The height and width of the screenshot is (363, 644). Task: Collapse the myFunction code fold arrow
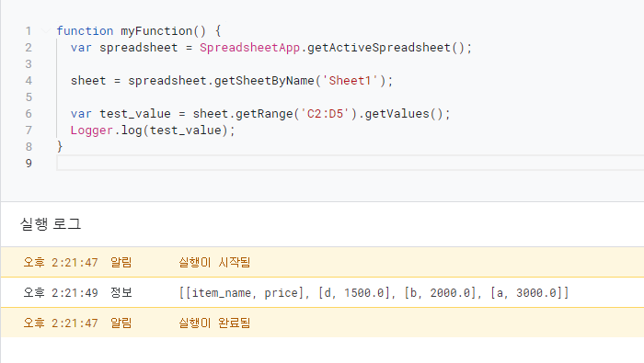pyautogui.click(x=46, y=30)
